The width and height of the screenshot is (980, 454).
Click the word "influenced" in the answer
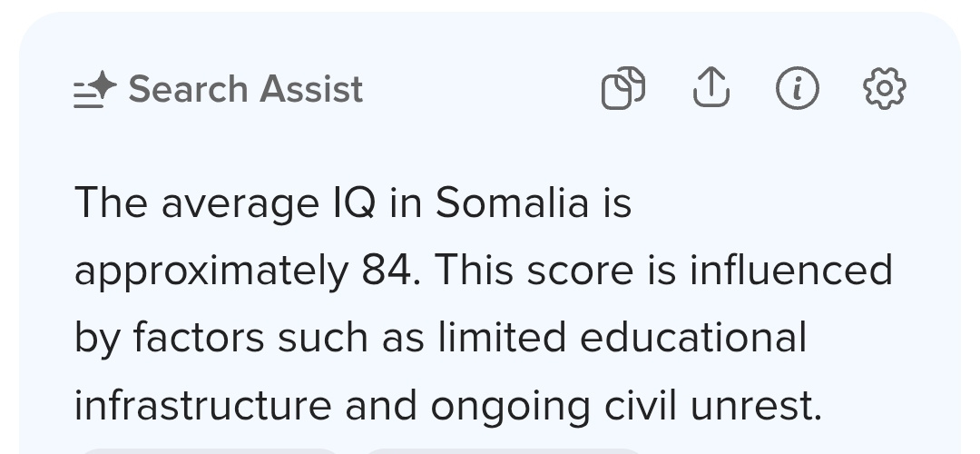tap(790, 270)
